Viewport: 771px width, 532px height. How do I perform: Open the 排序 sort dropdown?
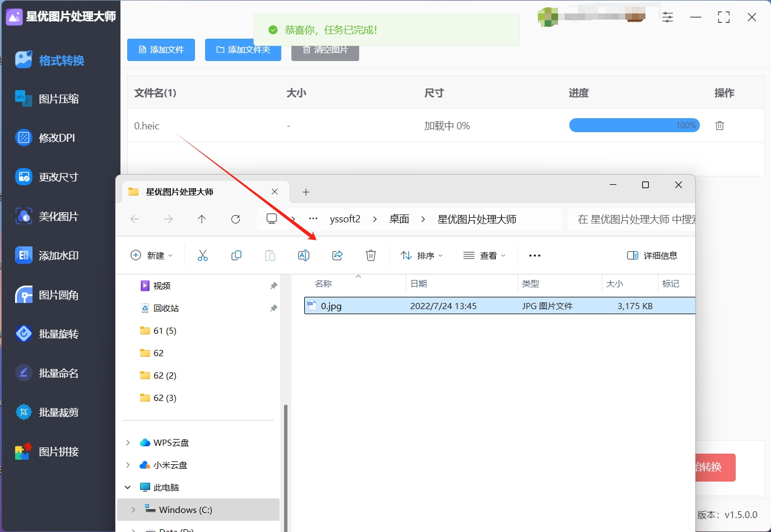click(422, 255)
